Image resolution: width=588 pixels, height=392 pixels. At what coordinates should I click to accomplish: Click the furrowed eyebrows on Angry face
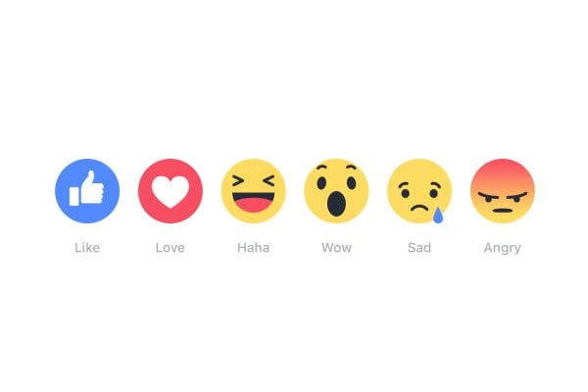tap(503, 195)
